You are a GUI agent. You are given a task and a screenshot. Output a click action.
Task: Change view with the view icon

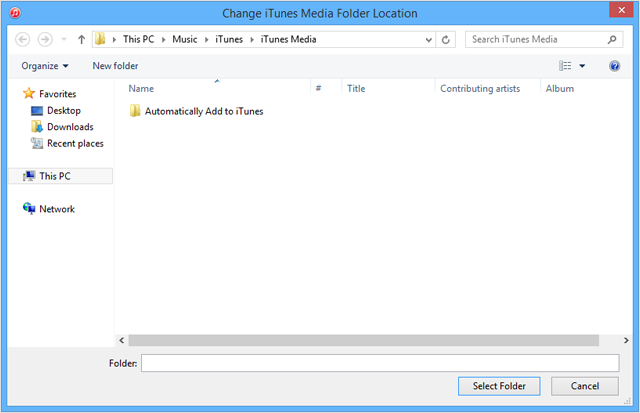coord(565,66)
